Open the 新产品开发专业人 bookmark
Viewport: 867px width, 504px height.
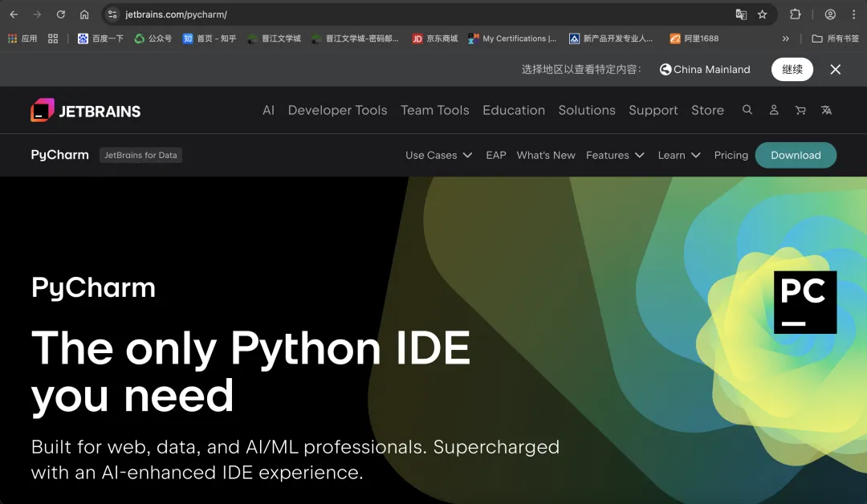click(611, 39)
